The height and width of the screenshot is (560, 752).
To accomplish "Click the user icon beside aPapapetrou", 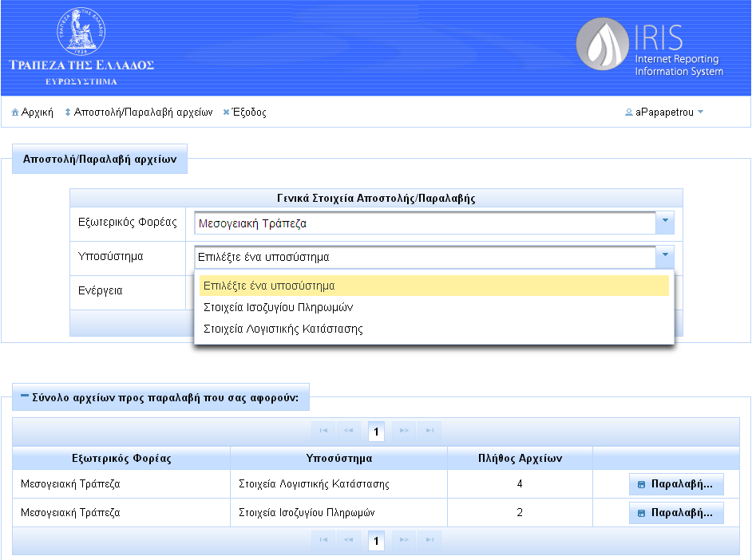I will 629,112.
